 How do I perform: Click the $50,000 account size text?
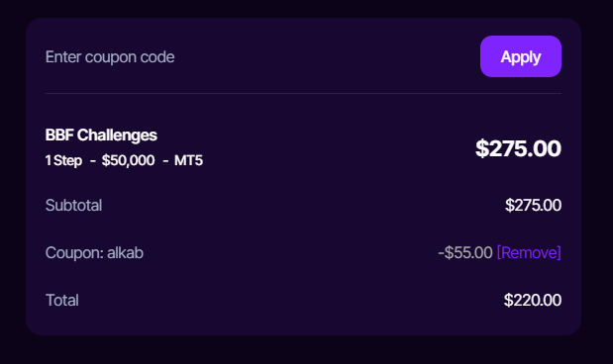pos(128,160)
